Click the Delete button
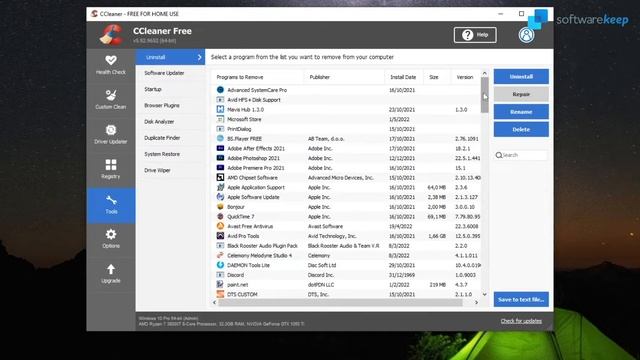Image resolution: width=640 pixels, height=360 pixels. point(521,129)
